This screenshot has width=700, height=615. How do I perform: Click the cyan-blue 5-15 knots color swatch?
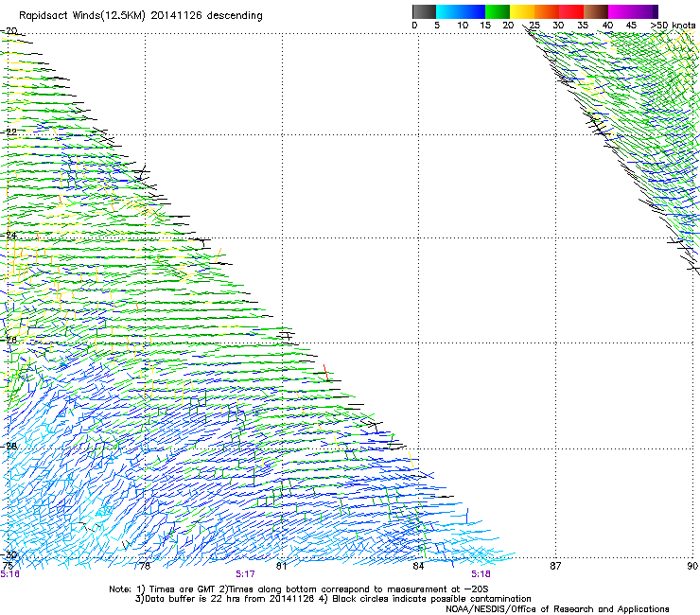pos(461,11)
